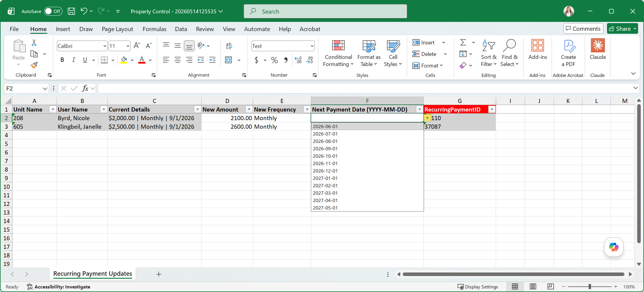Screen dimensions: 644x292
Task: Open the font name dropdown Calibri
Action: [x=105, y=46]
